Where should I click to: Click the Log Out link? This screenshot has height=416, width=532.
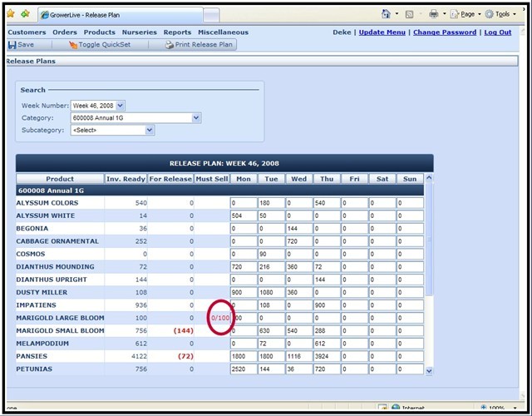coord(498,32)
